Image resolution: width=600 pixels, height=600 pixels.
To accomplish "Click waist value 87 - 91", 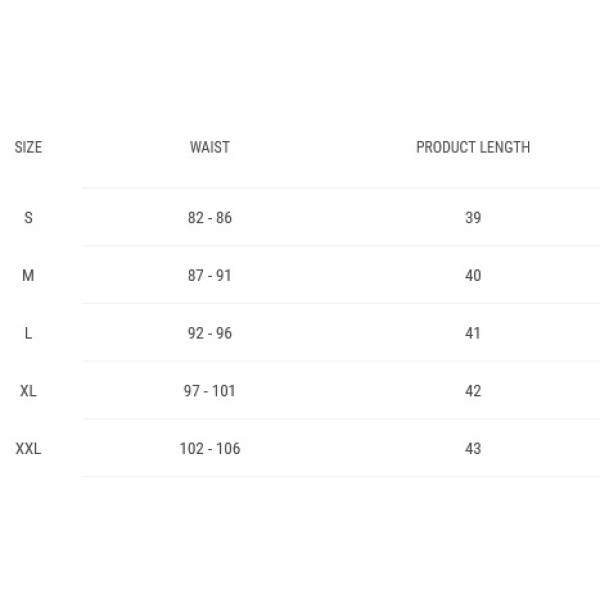I will tap(210, 276).
